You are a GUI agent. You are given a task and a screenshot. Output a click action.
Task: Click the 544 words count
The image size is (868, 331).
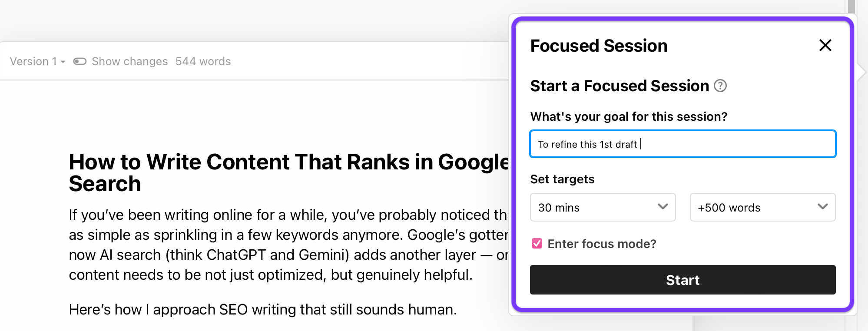(203, 61)
